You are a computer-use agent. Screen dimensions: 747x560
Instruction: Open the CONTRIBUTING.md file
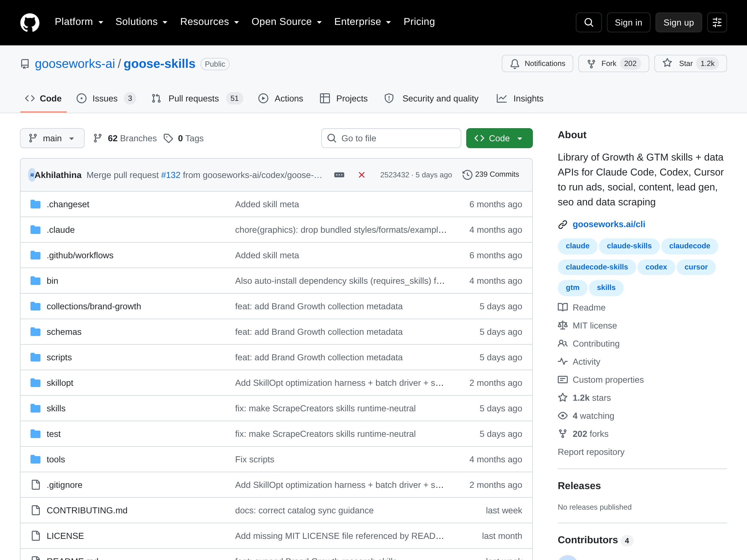coord(87,511)
